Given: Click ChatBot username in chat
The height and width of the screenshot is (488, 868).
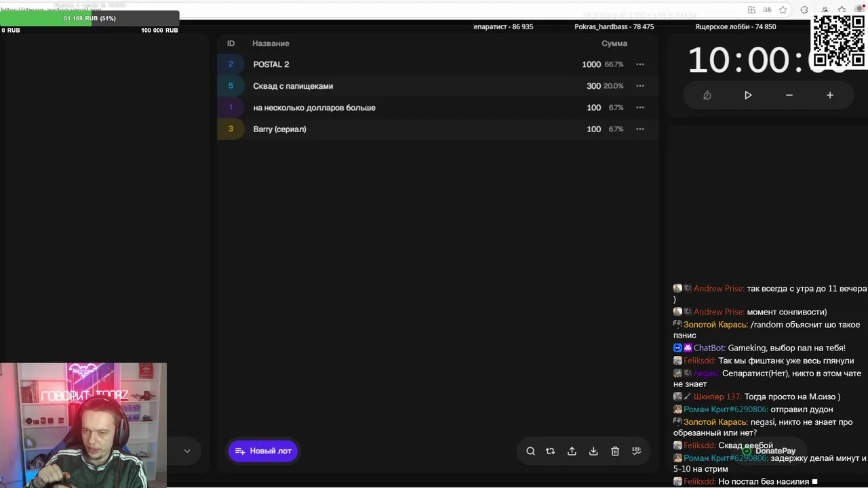Looking at the screenshot, I should coord(709,348).
